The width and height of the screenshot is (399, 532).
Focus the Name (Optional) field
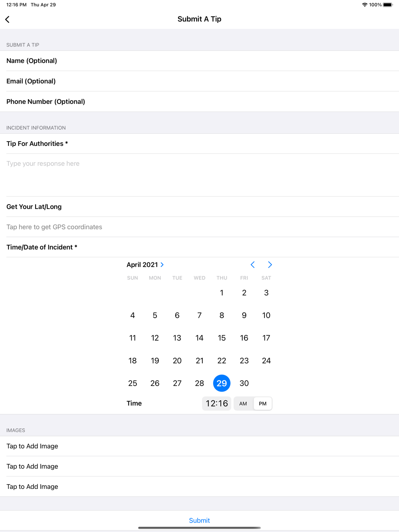click(199, 61)
